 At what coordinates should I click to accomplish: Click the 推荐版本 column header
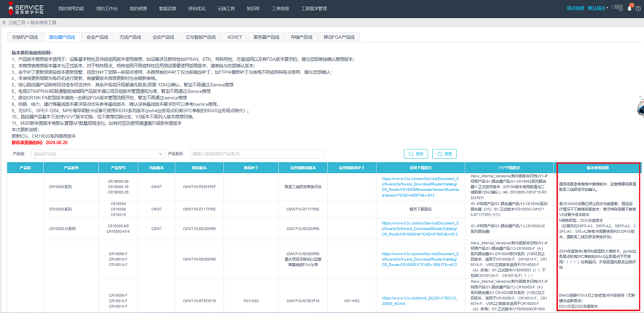(x=199, y=168)
